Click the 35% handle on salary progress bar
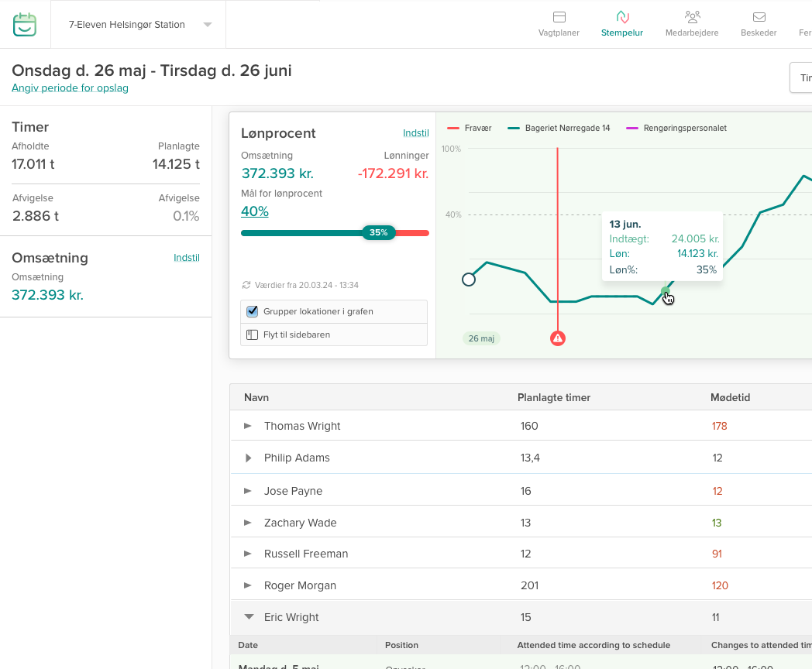Viewport: 812px width, 669px height. pos(378,232)
